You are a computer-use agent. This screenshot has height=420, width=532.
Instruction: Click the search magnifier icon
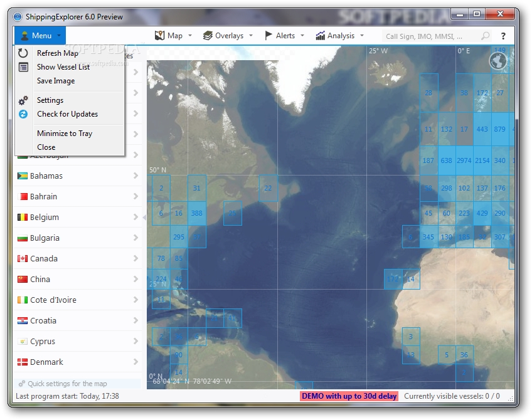click(x=486, y=36)
